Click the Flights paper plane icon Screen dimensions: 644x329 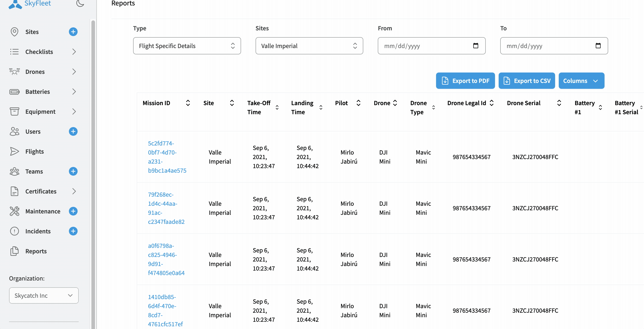[x=15, y=151]
